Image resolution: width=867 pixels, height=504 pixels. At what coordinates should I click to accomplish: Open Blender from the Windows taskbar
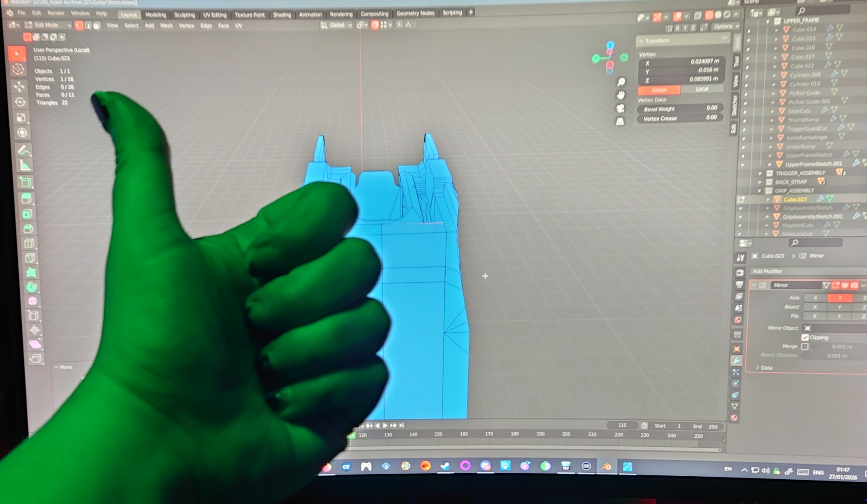pos(606,467)
